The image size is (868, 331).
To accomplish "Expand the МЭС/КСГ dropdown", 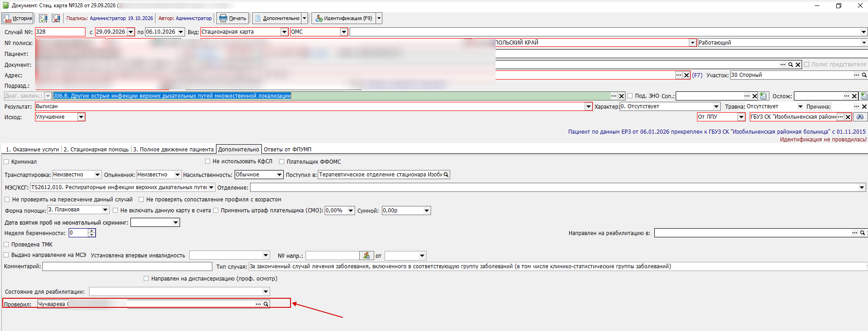I will coord(211,187).
